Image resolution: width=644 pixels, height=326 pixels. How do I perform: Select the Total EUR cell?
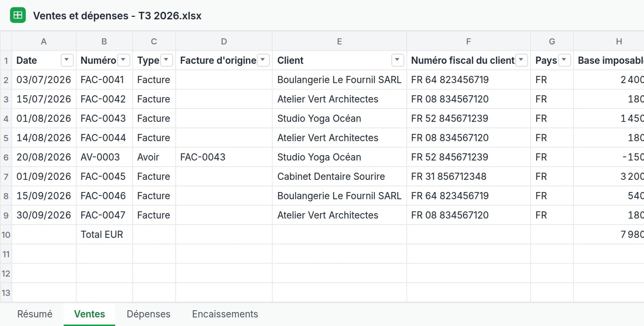tap(104, 235)
